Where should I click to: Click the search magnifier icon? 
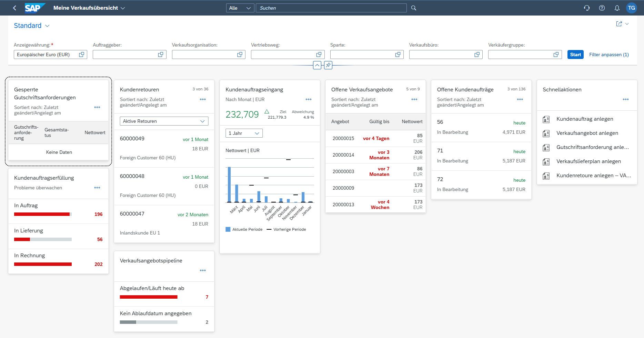413,8
